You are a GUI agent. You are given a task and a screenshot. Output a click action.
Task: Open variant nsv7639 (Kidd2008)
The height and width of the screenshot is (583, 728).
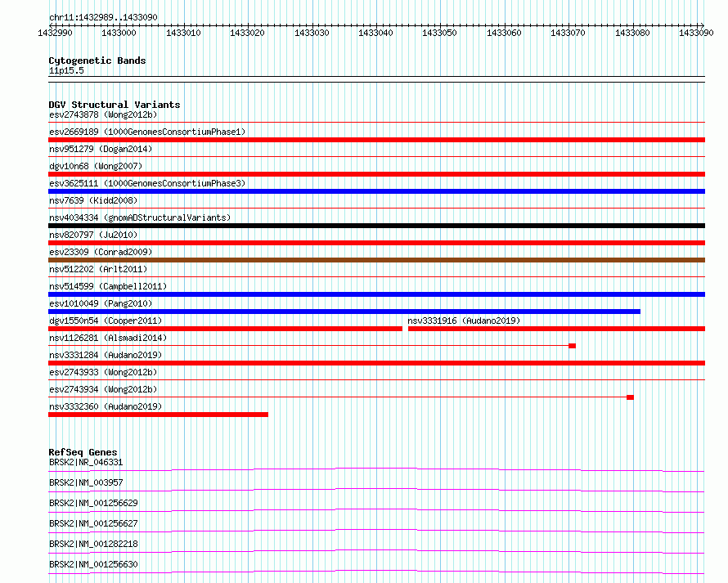pyautogui.click(x=93, y=200)
